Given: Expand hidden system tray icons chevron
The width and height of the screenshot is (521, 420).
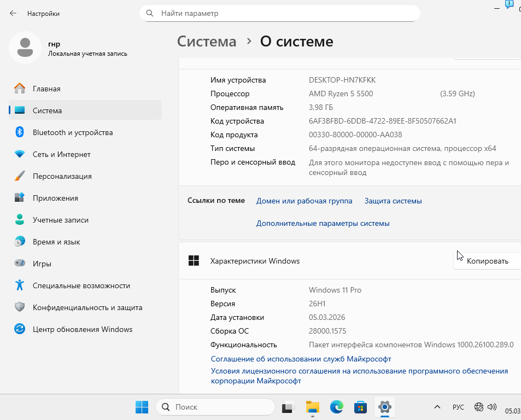Looking at the screenshot, I should tap(437, 407).
